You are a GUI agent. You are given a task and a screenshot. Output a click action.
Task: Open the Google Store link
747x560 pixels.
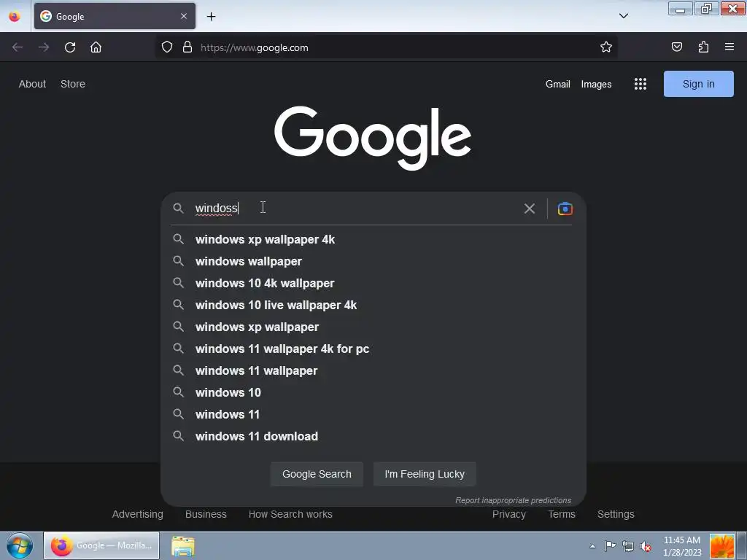(x=73, y=84)
